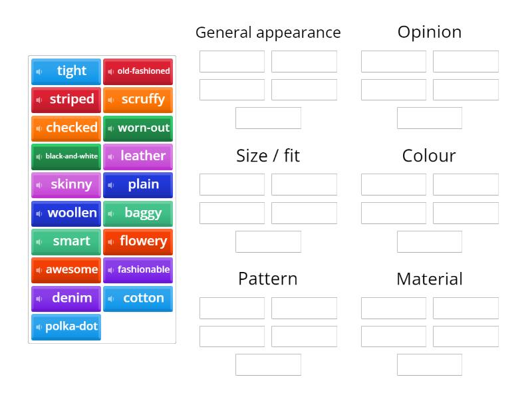The image size is (532, 399).
Task: Play audio for the 'denim' tile
Action: (40, 299)
